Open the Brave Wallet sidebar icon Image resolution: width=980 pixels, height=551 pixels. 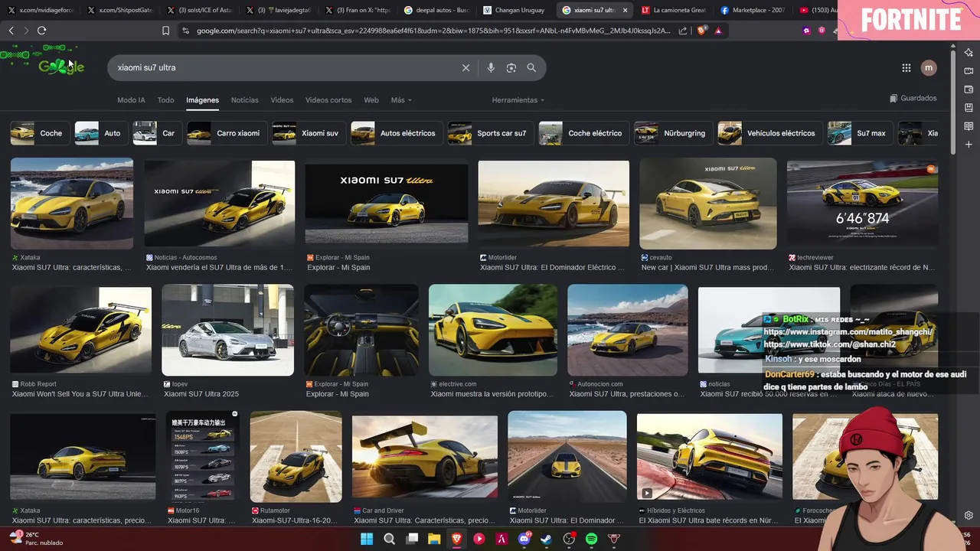click(x=969, y=90)
